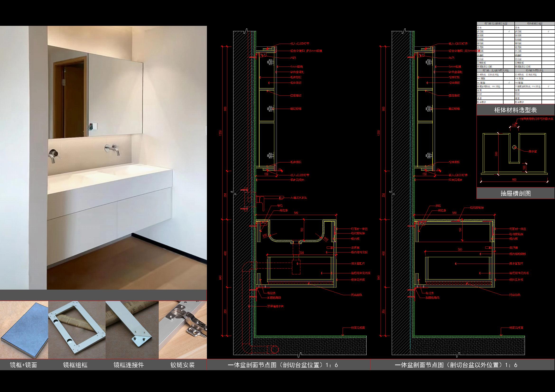Click the caption '镜框组框'
This screenshot has height=392, width=555.
click(75, 365)
